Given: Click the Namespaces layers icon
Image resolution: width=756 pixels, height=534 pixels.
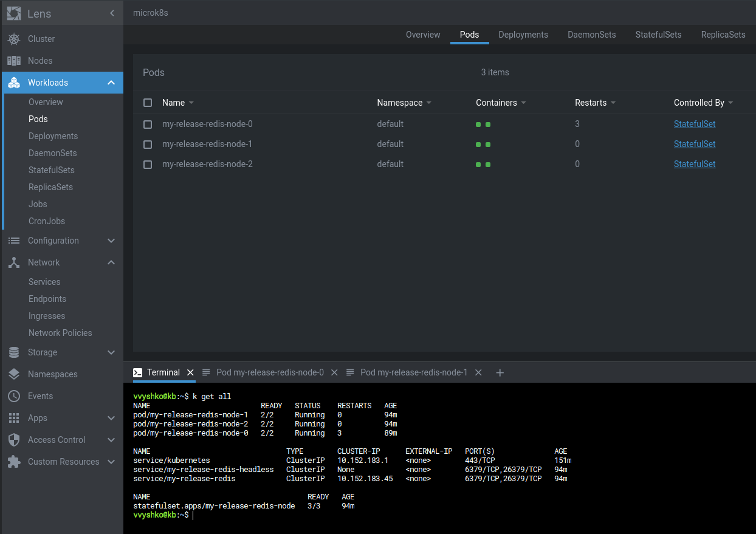Looking at the screenshot, I should 14,374.
